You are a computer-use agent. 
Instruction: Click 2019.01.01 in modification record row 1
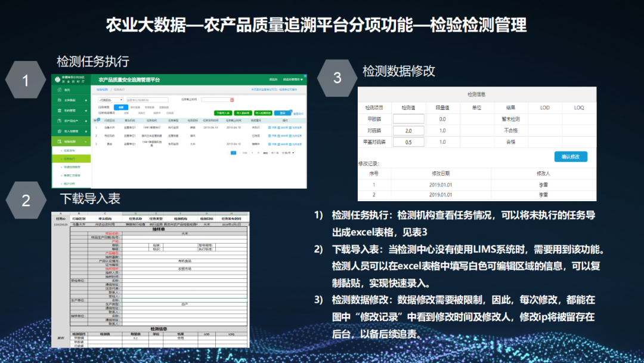pyautogui.click(x=441, y=185)
